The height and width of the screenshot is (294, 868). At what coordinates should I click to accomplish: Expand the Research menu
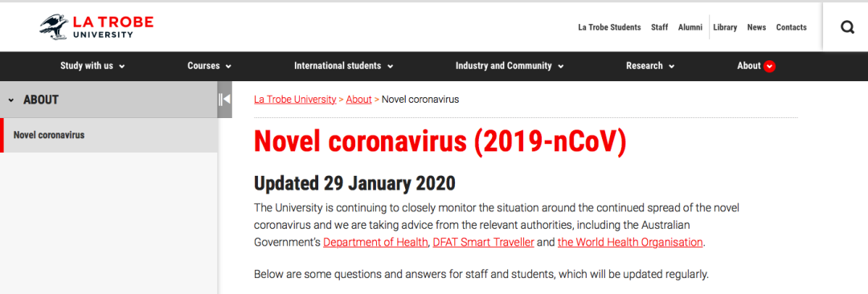(x=650, y=66)
